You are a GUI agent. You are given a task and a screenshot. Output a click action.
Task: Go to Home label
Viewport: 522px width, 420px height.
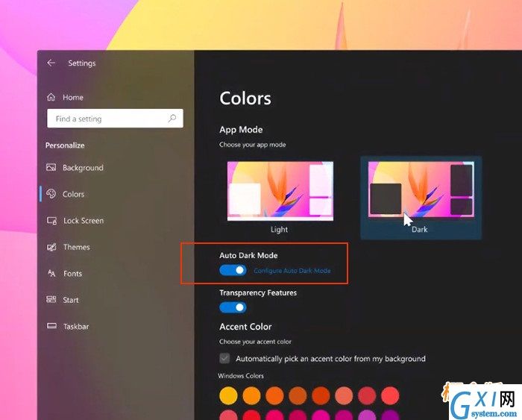pyautogui.click(x=73, y=97)
